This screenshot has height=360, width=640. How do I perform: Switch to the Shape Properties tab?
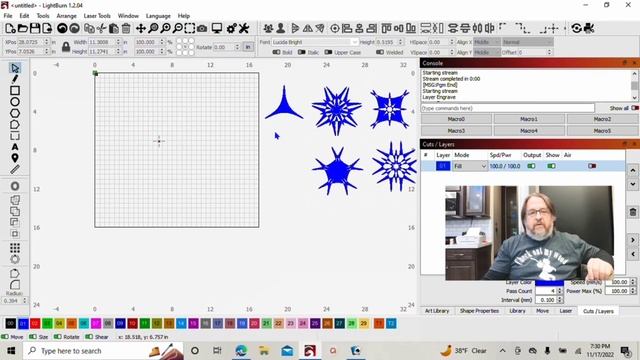(479, 311)
